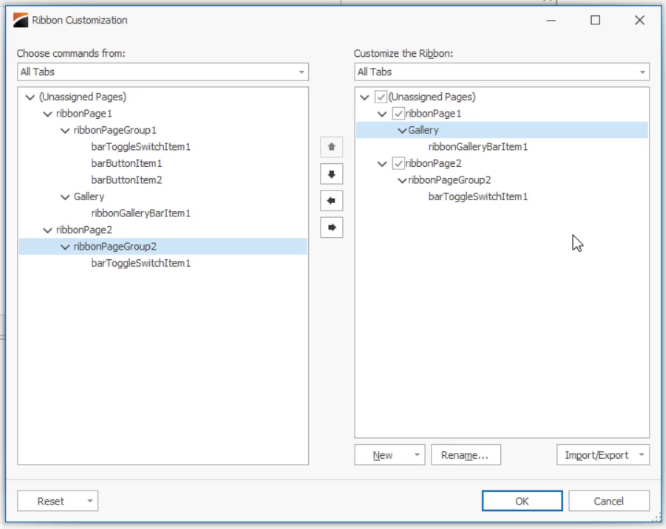Collapse ribbonPageGroup1 in left tree
Screen dimensions: 666x529
coord(65,130)
